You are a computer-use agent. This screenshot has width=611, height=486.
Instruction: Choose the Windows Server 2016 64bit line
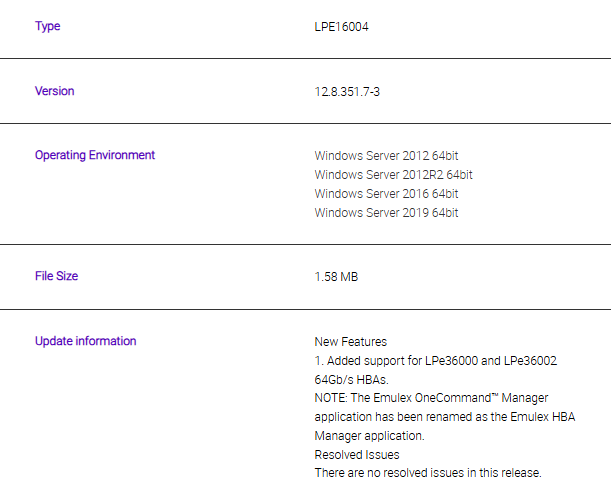coord(386,194)
